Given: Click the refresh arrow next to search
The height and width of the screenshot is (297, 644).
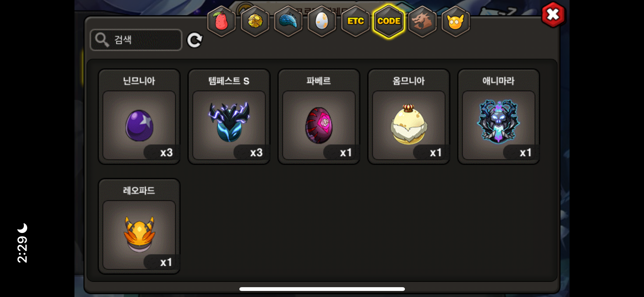Looking at the screenshot, I should coord(195,40).
